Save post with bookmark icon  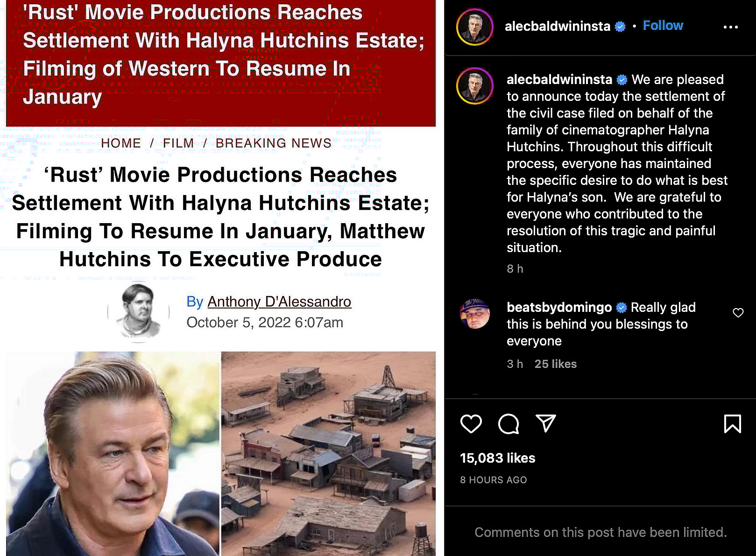732,424
